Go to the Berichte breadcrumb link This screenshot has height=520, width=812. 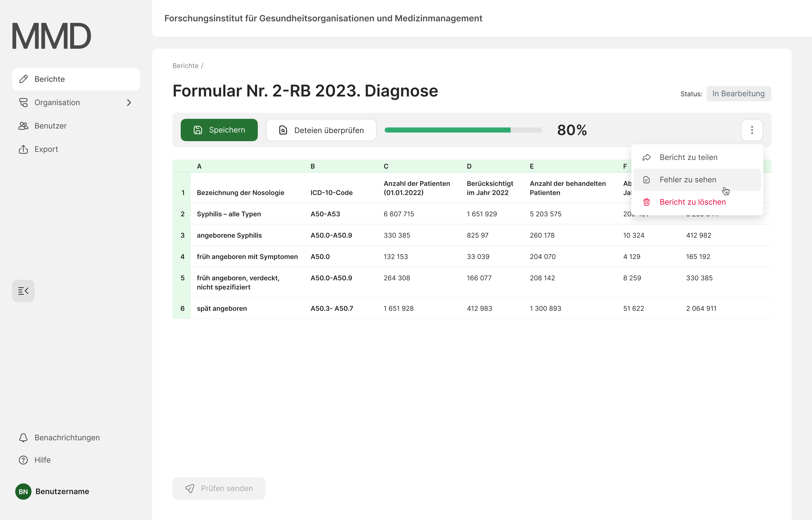[x=185, y=66]
